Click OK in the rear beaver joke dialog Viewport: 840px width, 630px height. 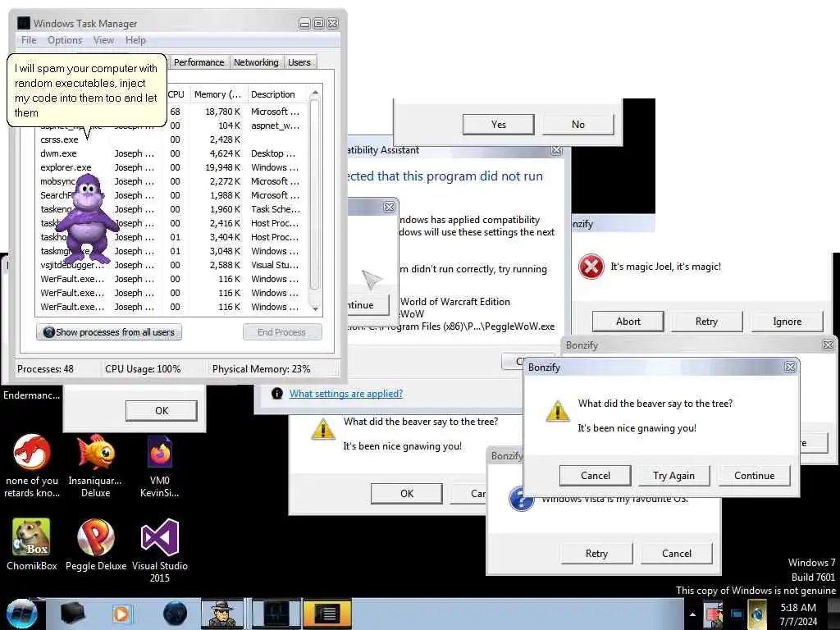click(x=407, y=493)
